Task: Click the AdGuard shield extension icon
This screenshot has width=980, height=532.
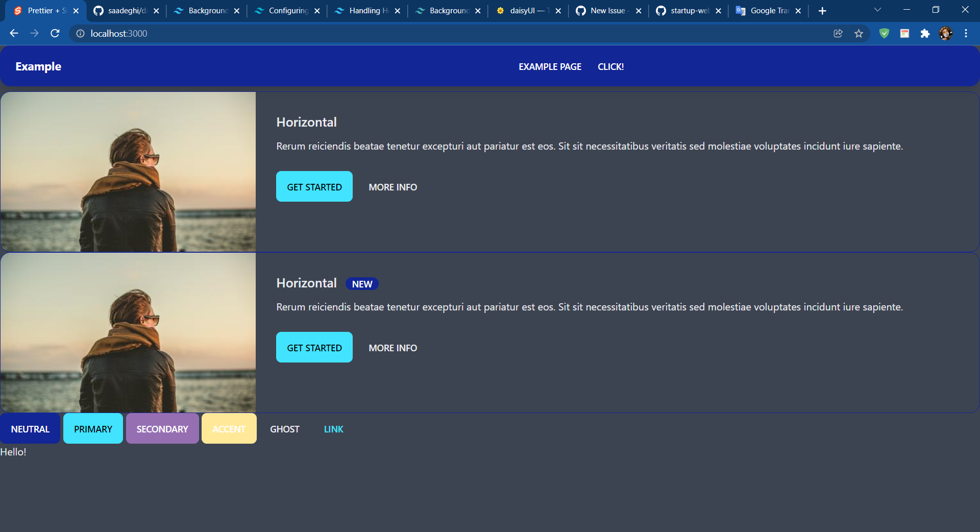Action: 884,33
